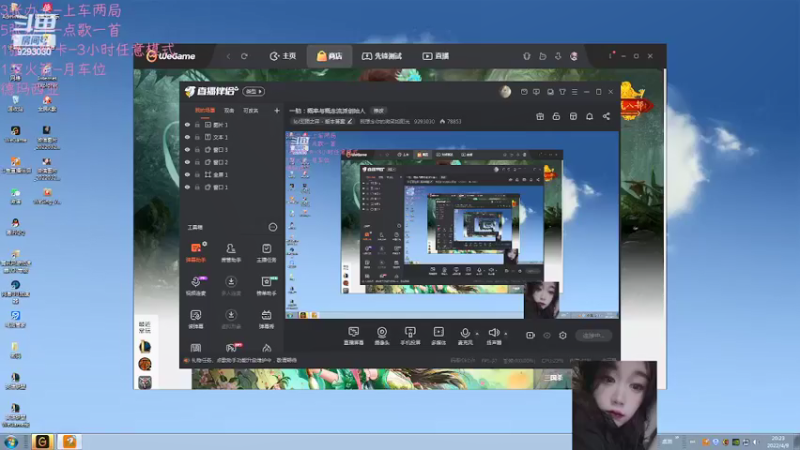Open streaming app hamburger menu
Screen dimensions: 800x450
tap(574, 92)
